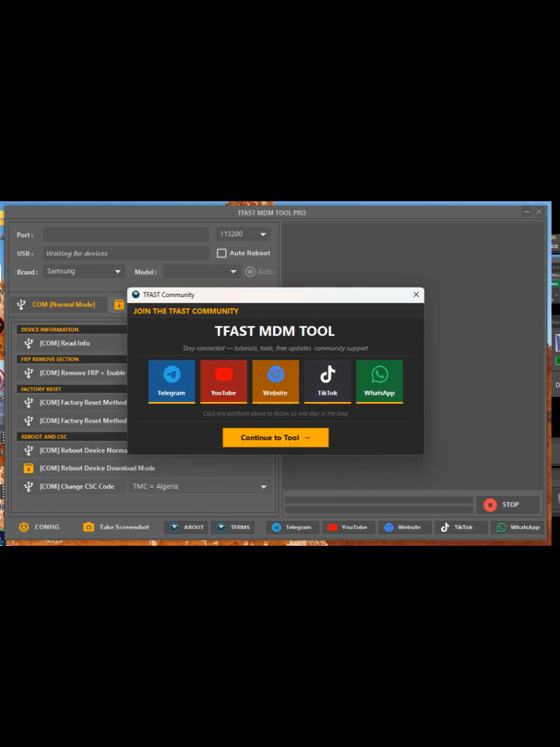Click the red STOP icon

[490, 505]
